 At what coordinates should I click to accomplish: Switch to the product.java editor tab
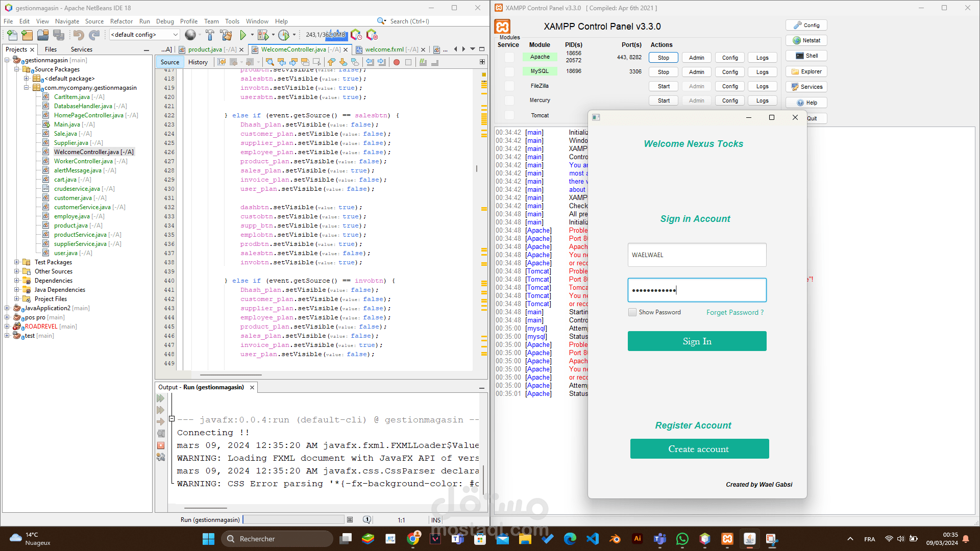pyautogui.click(x=205, y=49)
